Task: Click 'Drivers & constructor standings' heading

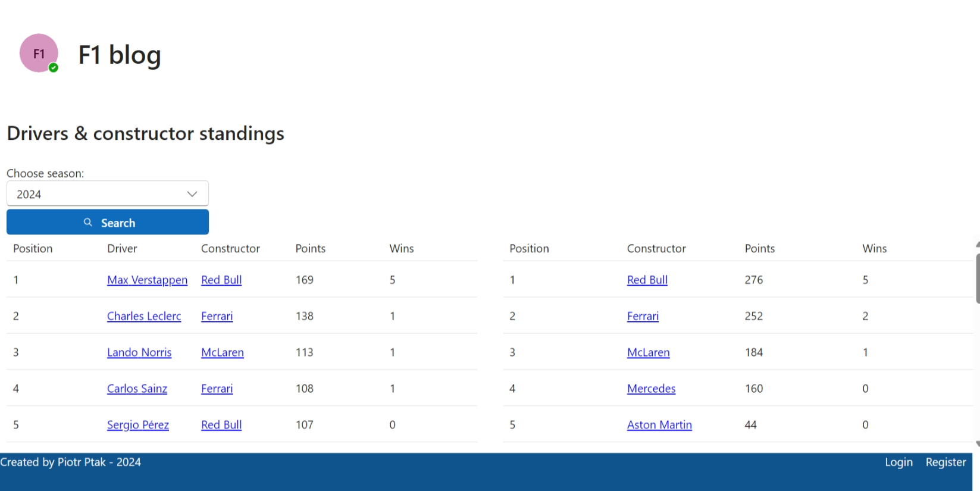Action: (146, 133)
